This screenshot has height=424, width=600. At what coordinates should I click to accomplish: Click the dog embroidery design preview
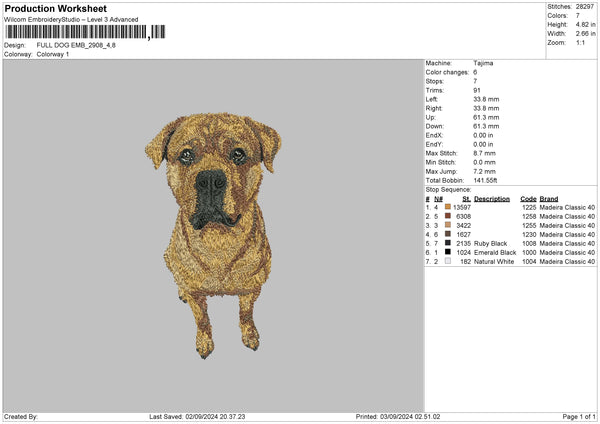click(x=212, y=232)
